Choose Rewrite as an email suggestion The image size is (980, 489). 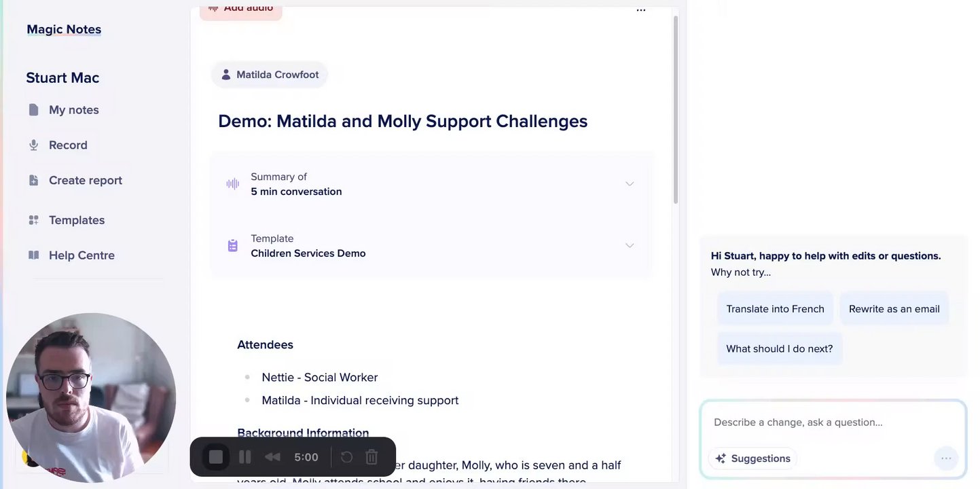894,309
